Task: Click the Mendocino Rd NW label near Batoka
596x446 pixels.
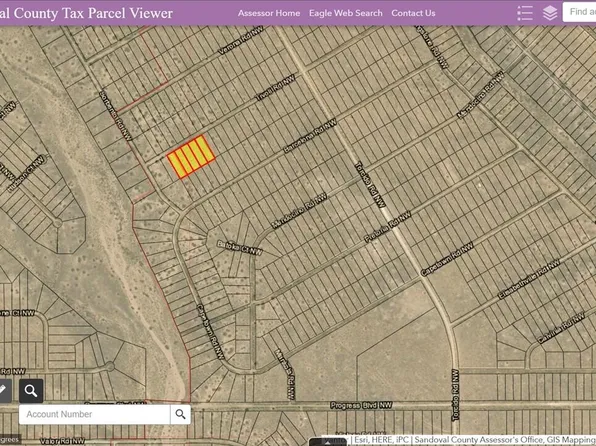Action: (x=300, y=211)
